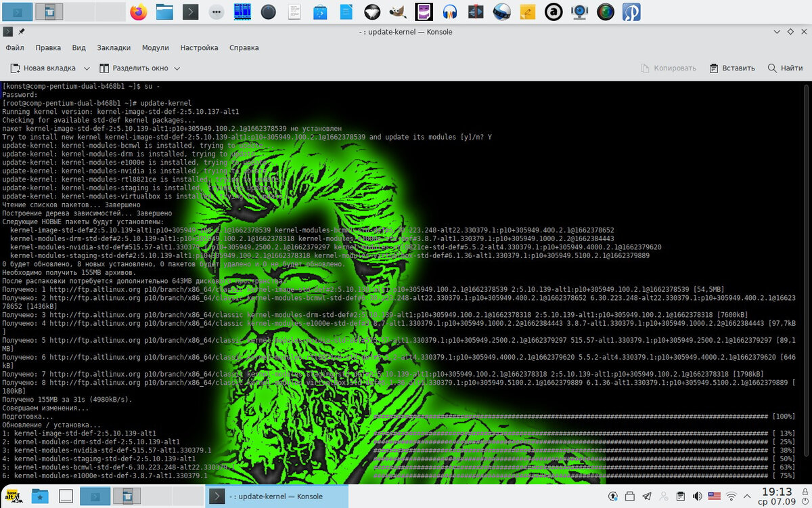Open the Telegram tray icon
This screenshot has height=508, width=812.
click(647, 496)
